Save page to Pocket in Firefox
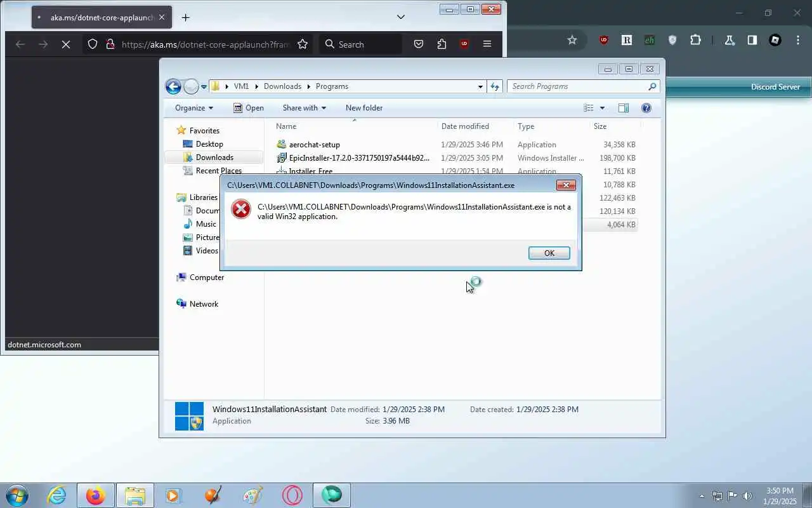Image resolution: width=812 pixels, height=508 pixels. pos(419,44)
